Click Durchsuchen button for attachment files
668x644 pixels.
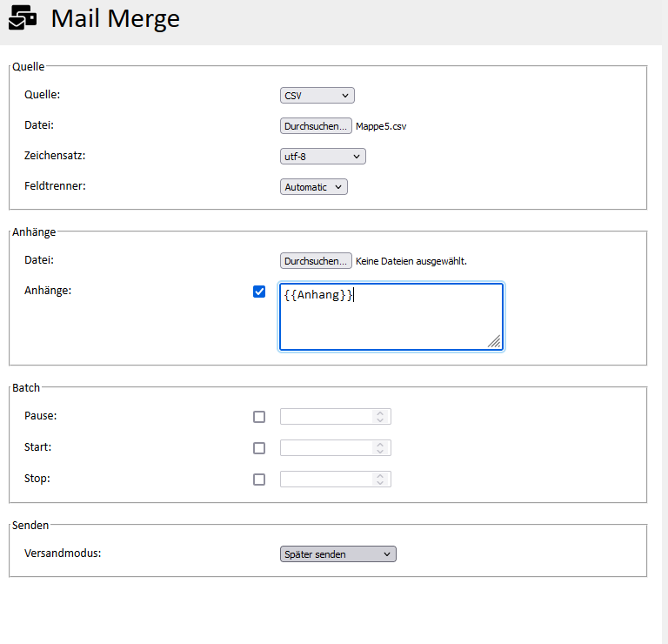click(316, 260)
